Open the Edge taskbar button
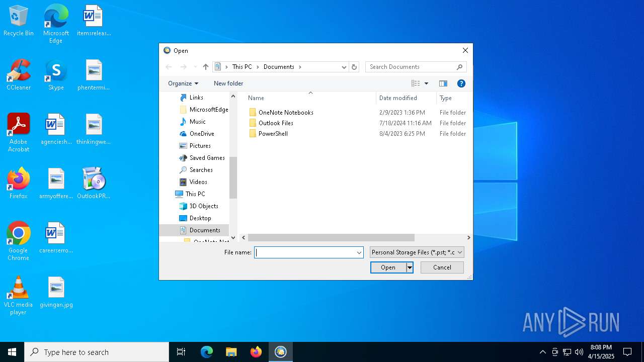The height and width of the screenshot is (362, 644). [x=206, y=352]
